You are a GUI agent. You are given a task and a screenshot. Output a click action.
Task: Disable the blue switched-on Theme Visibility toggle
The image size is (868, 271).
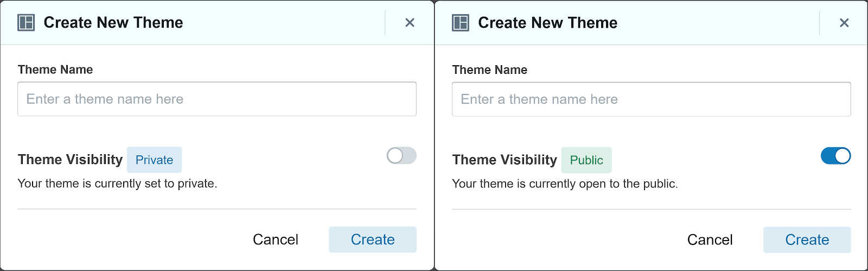click(835, 156)
